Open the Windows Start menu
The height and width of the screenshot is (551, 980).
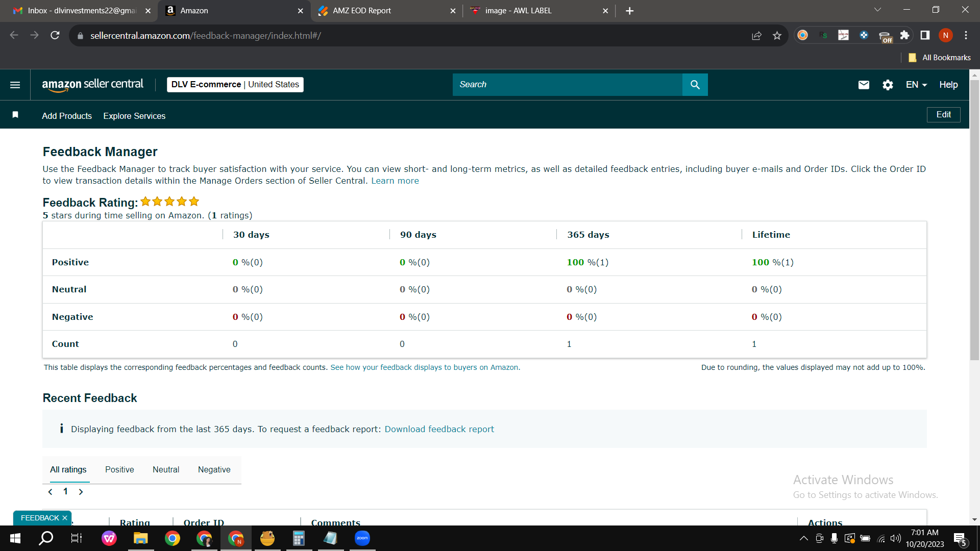tap(15, 538)
